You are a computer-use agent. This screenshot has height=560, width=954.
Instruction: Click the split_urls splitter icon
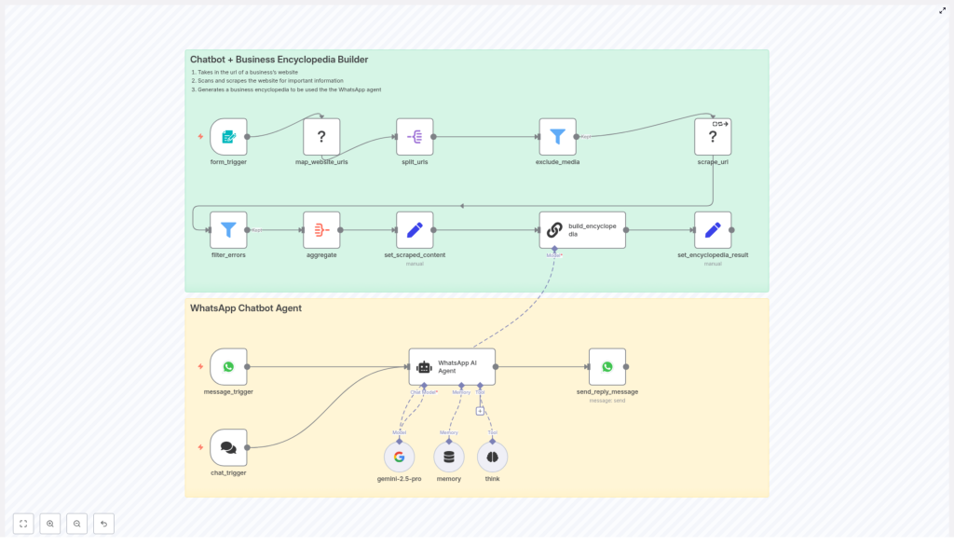tap(415, 136)
